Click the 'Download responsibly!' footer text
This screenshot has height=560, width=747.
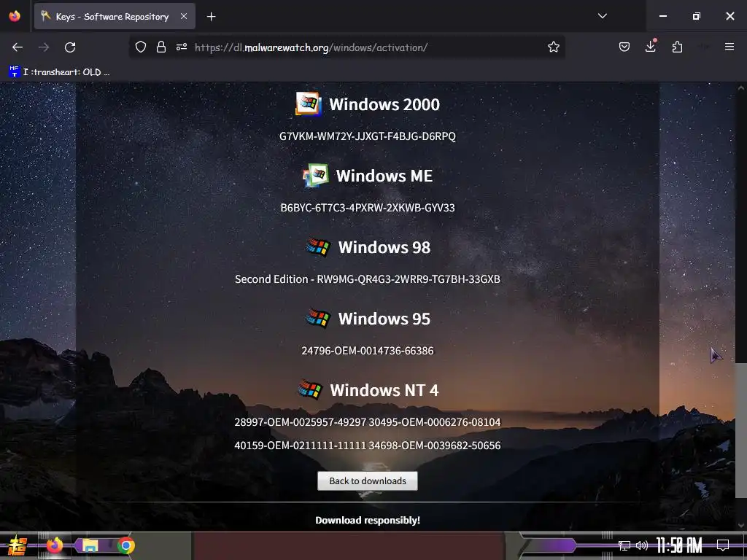[x=368, y=520]
